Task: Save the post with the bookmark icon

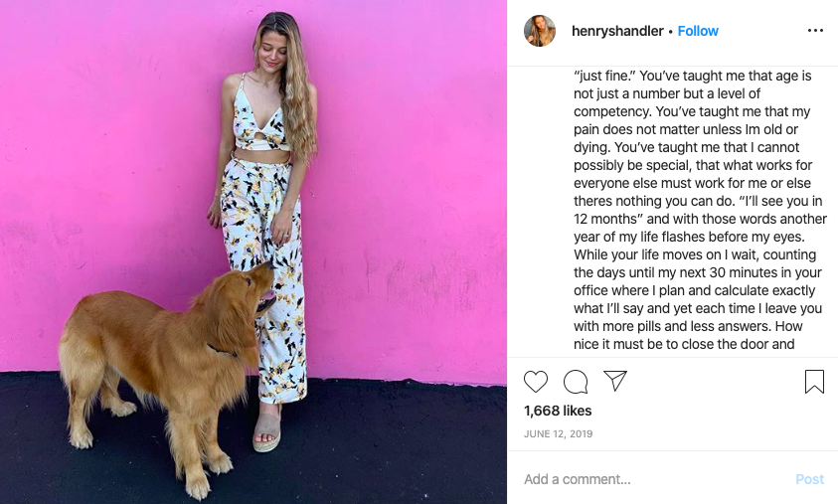Action: tap(814, 382)
